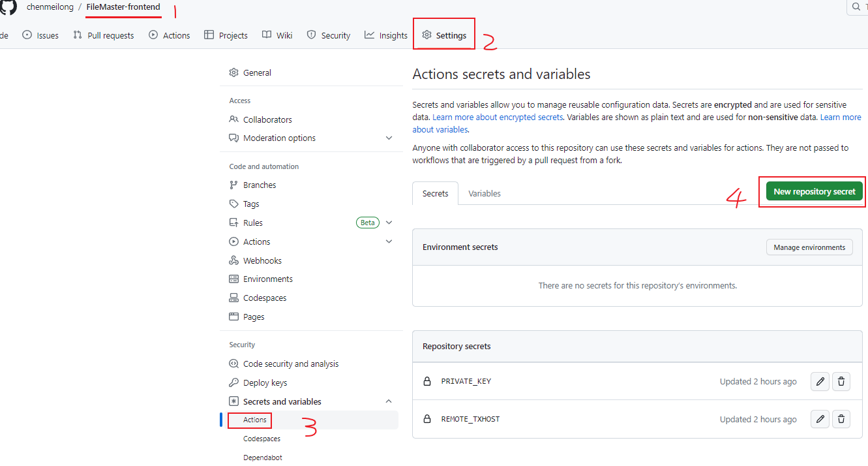Open the encrypted secrets documentation link
This screenshot has width=868, height=466.
pos(498,117)
